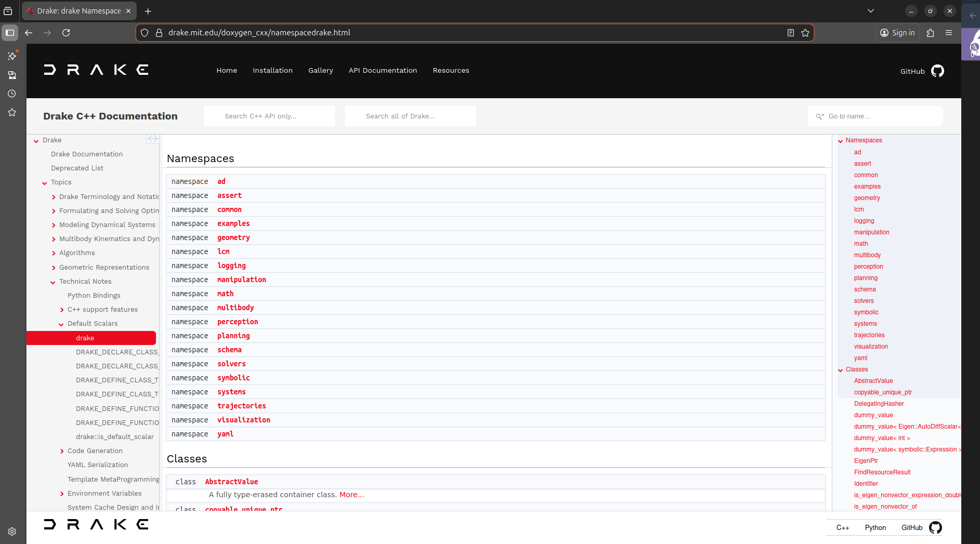Open the browser extensions icon
The height and width of the screenshot is (544, 980).
pyautogui.click(x=931, y=33)
